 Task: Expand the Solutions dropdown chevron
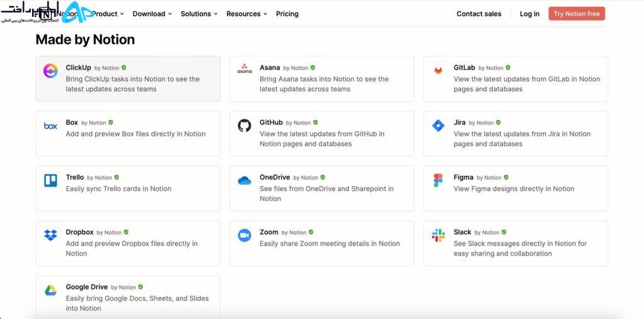click(216, 14)
